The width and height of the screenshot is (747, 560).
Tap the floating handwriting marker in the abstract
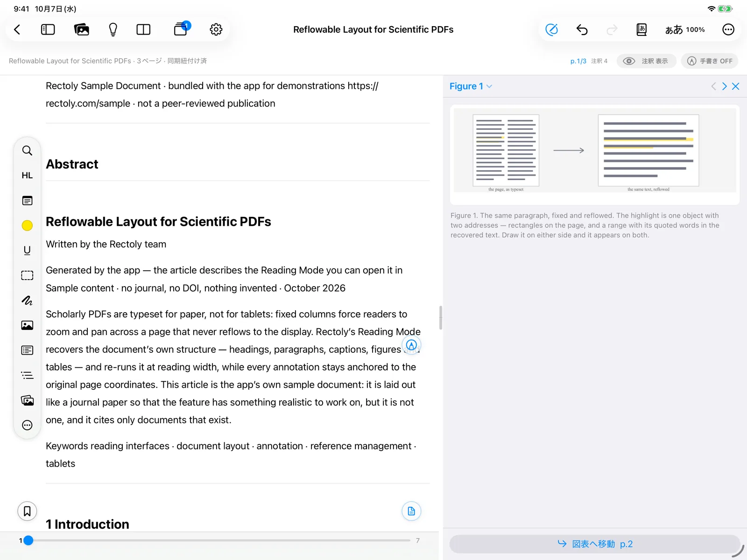[x=411, y=345]
